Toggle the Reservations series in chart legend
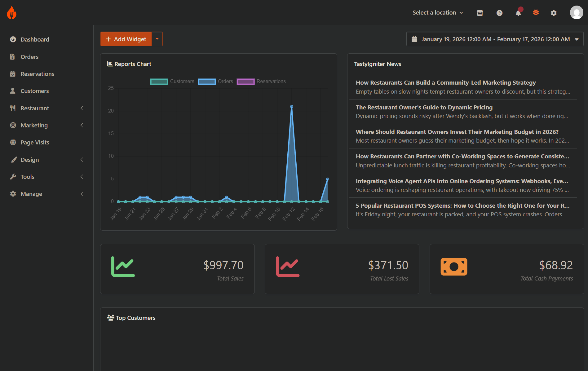This screenshot has height=371, width=588. click(x=261, y=82)
